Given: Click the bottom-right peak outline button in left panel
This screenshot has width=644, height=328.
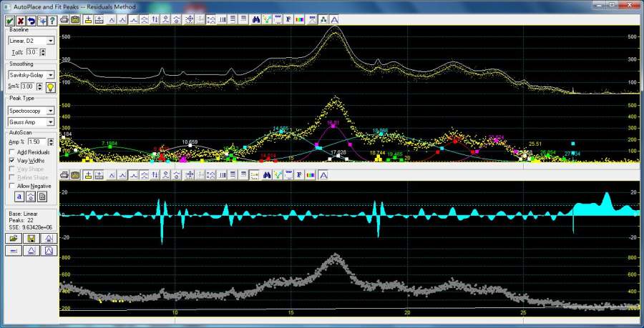Looking at the screenshot, I should point(49,251).
